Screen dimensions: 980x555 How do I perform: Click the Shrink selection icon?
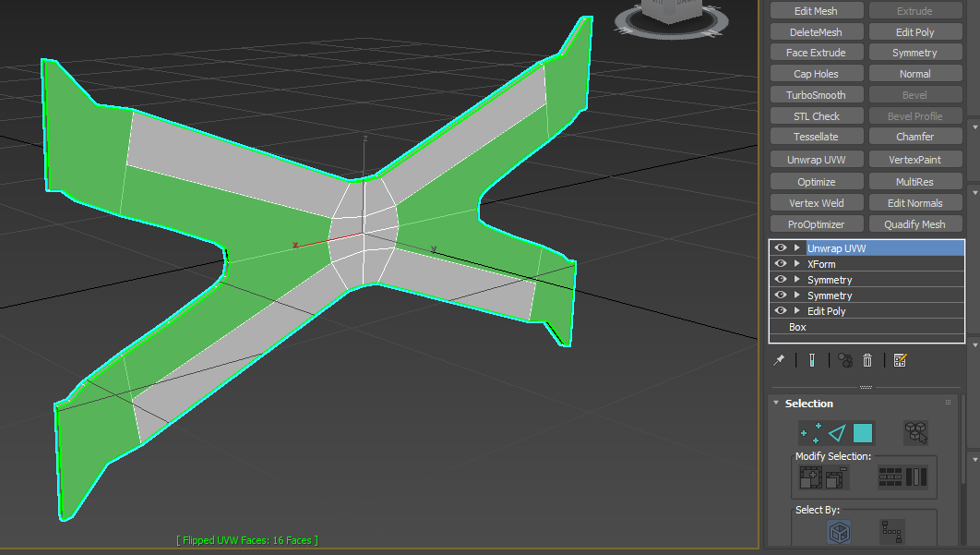coord(834,477)
